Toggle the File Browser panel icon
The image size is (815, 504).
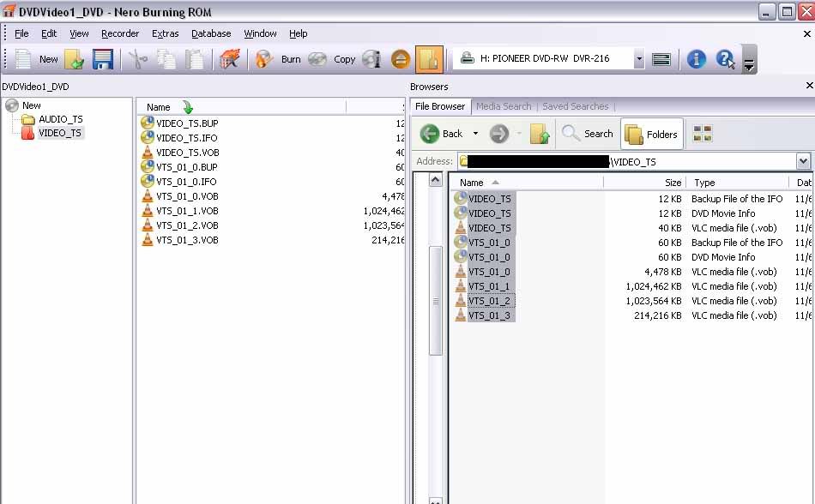click(x=429, y=59)
